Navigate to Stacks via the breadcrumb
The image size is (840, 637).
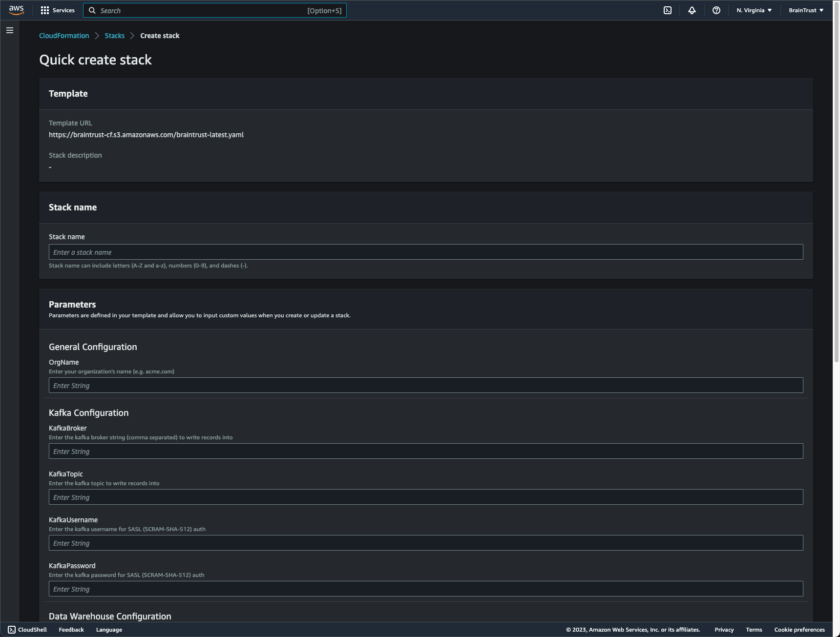point(115,36)
